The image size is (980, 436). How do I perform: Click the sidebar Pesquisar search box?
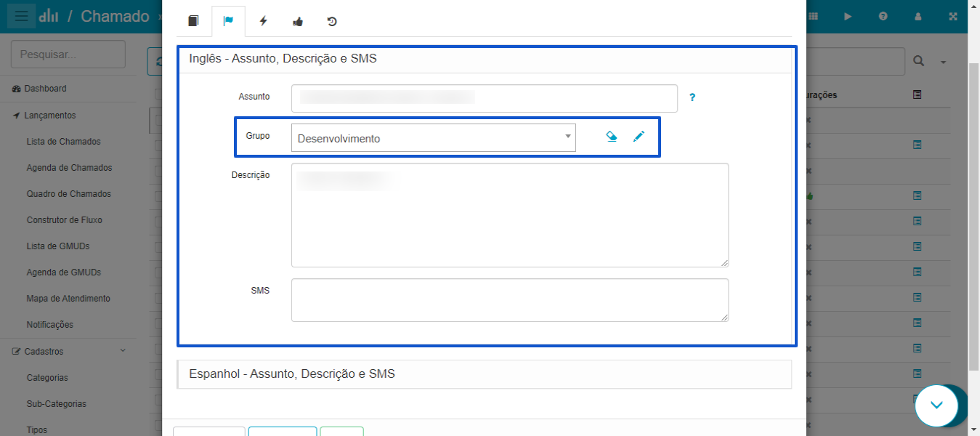tap(68, 54)
